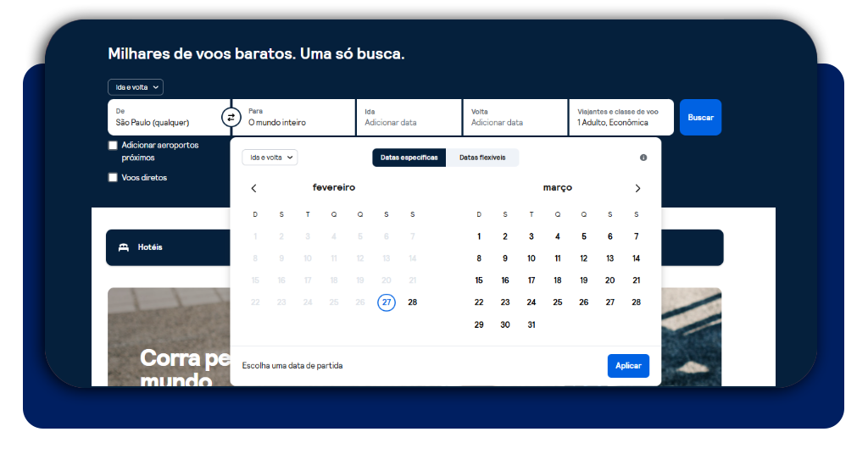Swap origin and destination with arrows icon
This screenshot has height=454, width=868.
pyautogui.click(x=231, y=117)
